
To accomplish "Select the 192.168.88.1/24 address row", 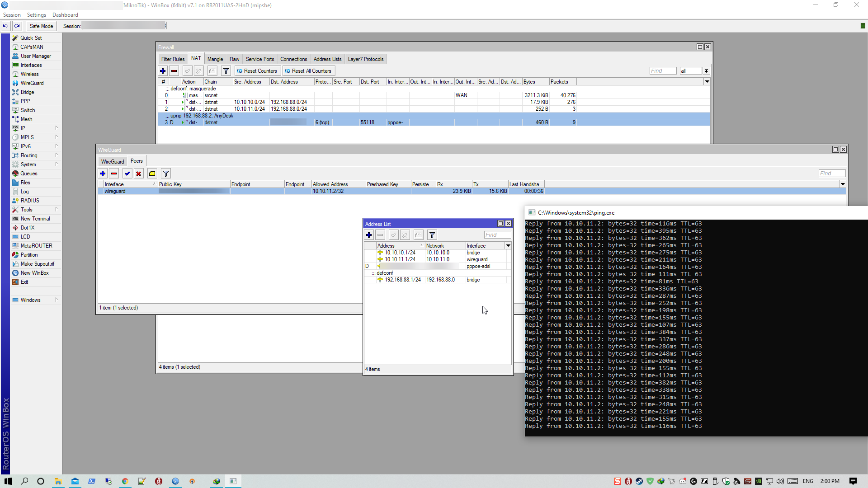I will (438, 280).
